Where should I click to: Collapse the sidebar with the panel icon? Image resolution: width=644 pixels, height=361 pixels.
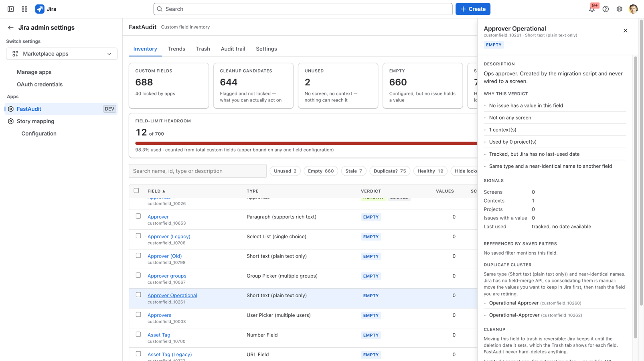point(11,9)
